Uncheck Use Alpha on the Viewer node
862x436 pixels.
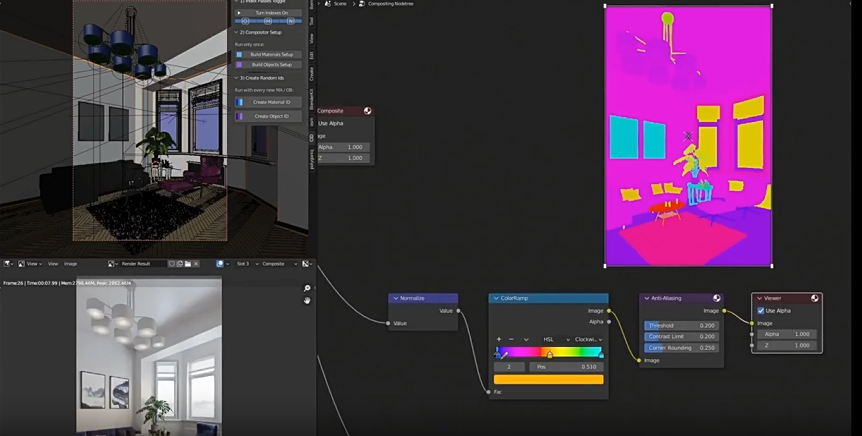point(761,311)
